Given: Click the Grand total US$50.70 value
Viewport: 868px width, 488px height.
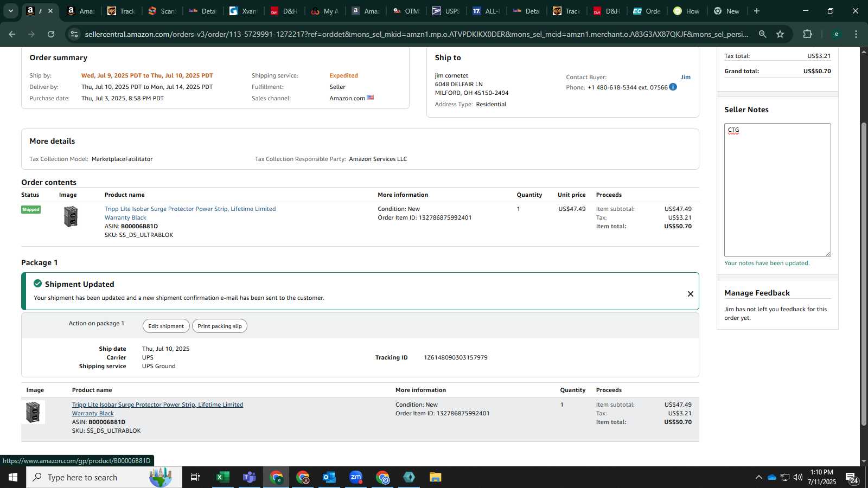Looking at the screenshot, I should 817,71.
